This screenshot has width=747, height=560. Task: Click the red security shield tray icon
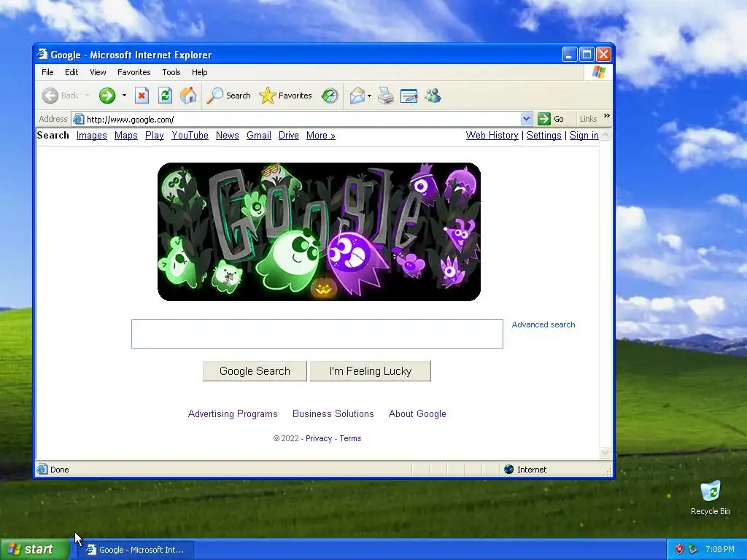(x=679, y=549)
